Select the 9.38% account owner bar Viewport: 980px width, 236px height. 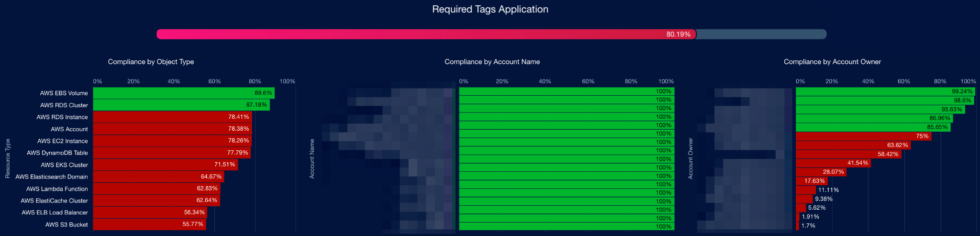point(804,199)
